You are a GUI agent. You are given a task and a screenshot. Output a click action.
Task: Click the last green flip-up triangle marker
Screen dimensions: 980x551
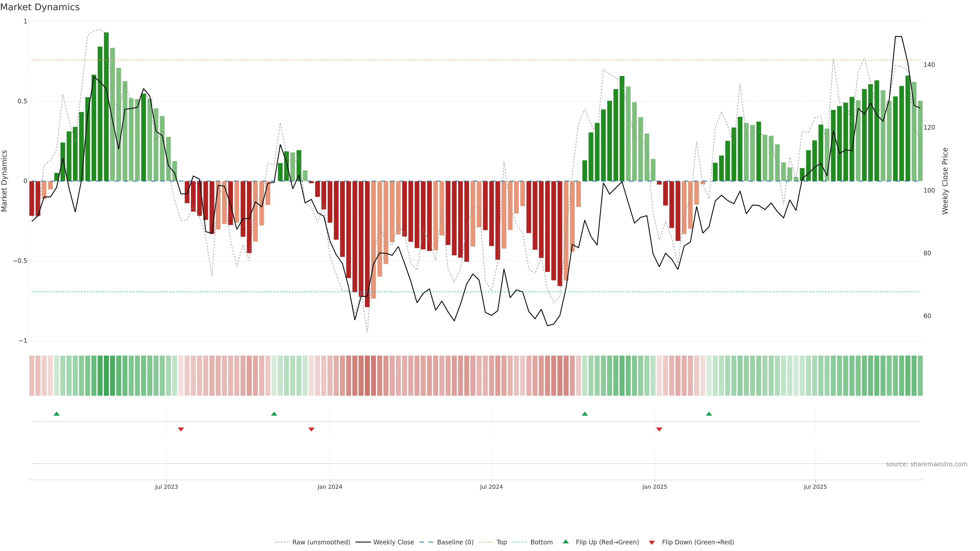[x=709, y=414]
